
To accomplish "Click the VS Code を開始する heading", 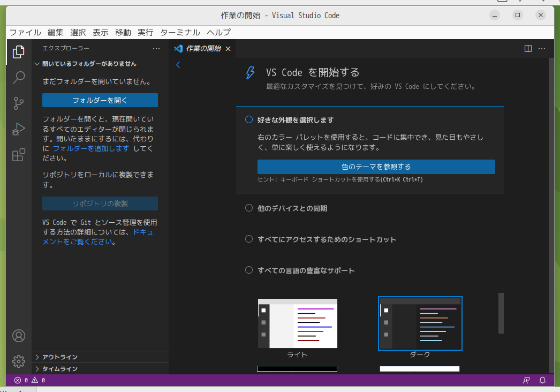I will coord(313,72).
